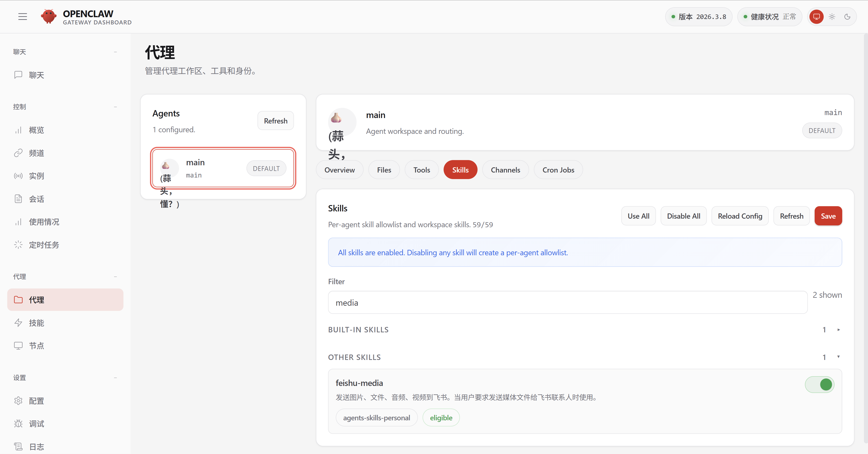Open scheduled tasks spinner icon item
The width and height of the screenshot is (868, 454).
[x=19, y=245]
